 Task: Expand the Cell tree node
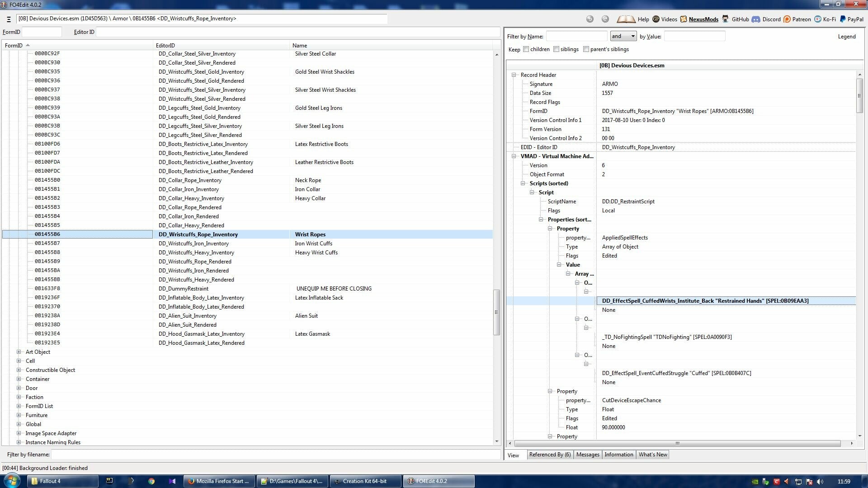(19, 361)
